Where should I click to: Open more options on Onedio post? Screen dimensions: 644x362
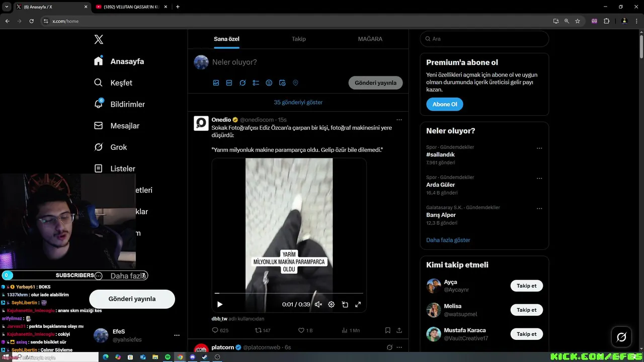399,120
